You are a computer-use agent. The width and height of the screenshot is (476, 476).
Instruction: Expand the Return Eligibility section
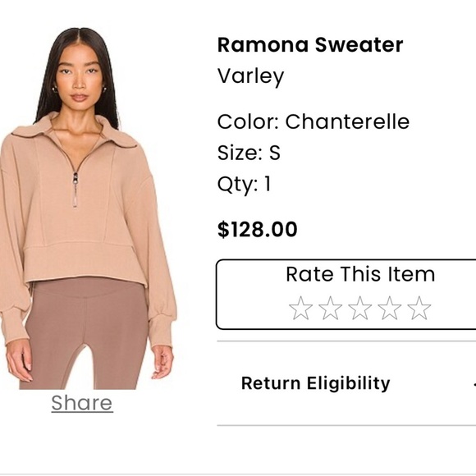[x=346, y=383]
